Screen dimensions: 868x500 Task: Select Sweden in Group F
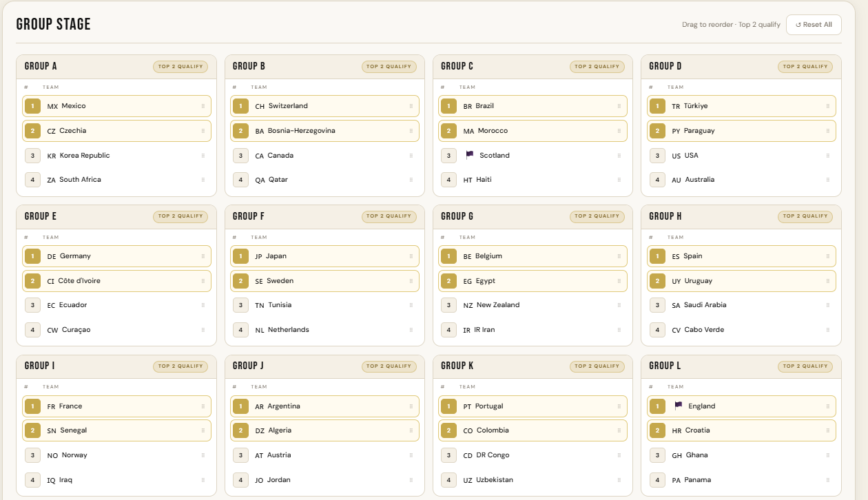324,281
